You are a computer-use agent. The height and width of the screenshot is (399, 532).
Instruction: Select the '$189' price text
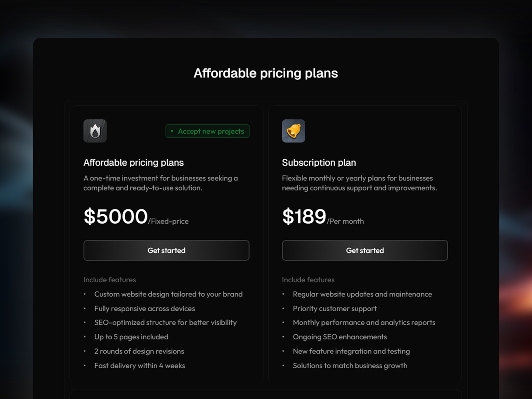[304, 216]
